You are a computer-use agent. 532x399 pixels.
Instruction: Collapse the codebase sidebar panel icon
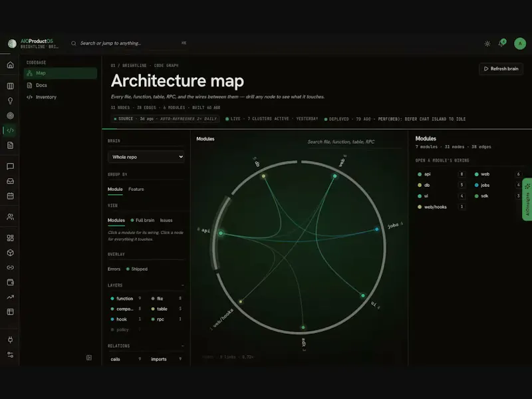[89, 358]
